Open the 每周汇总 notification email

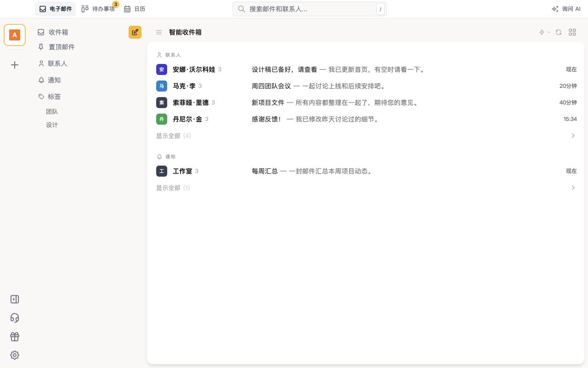click(x=366, y=171)
